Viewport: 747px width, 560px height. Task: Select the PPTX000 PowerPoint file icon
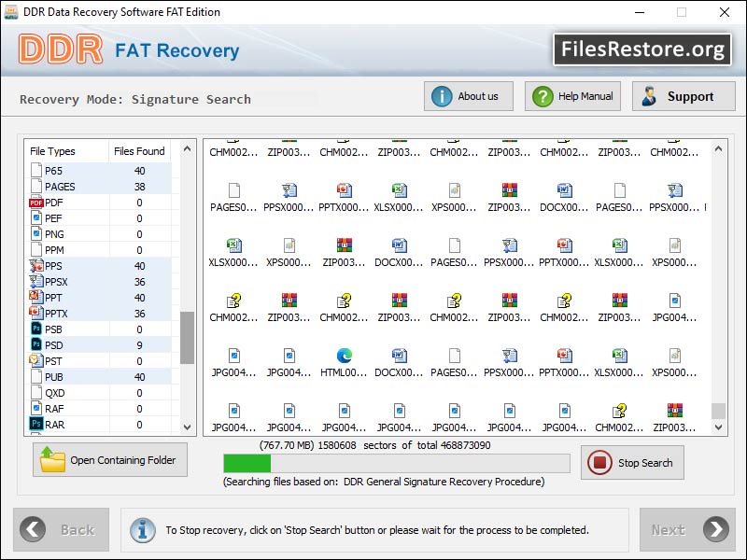click(x=344, y=191)
